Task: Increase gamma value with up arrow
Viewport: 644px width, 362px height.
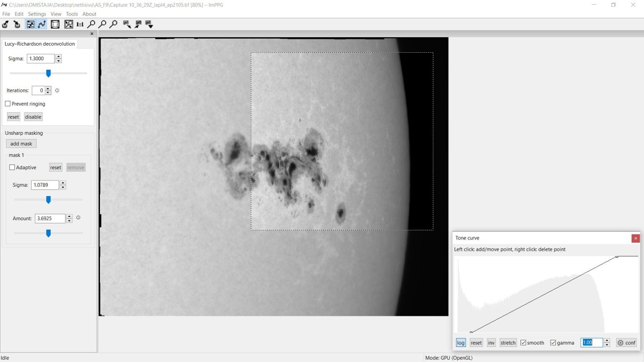Action: (x=607, y=341)
